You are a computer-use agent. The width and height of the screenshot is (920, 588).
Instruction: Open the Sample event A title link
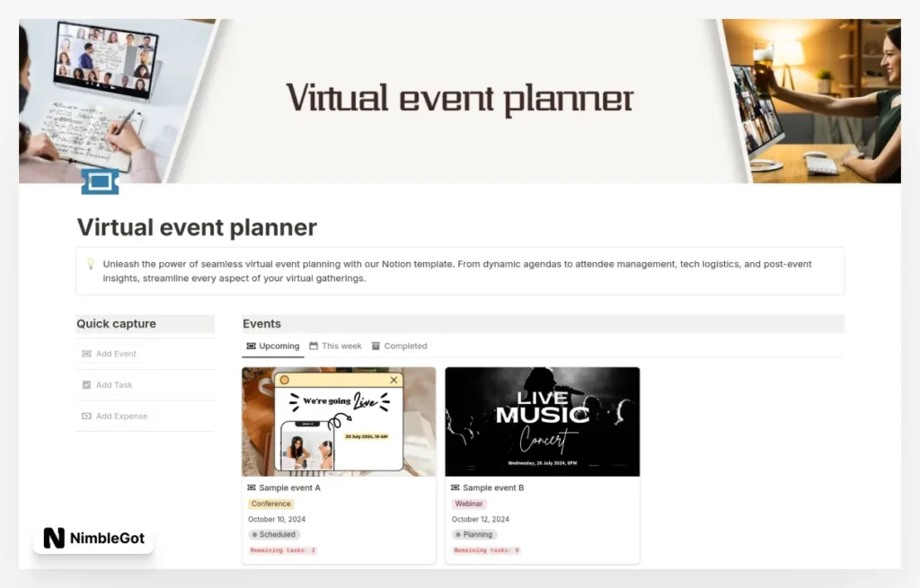coord(289,487)
